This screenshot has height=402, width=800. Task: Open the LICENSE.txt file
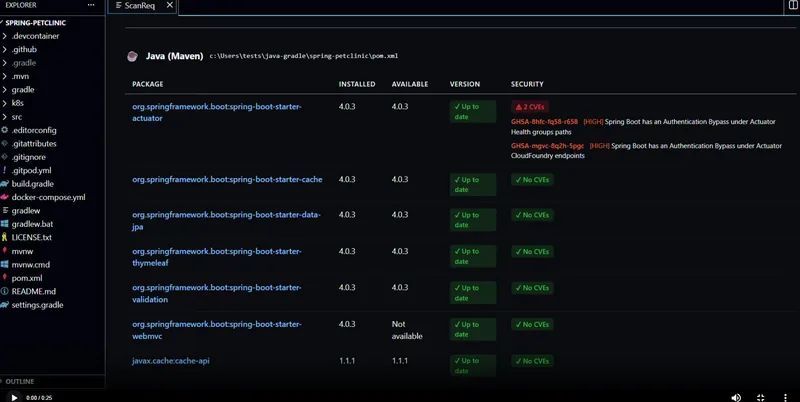(x=31, y=237)
